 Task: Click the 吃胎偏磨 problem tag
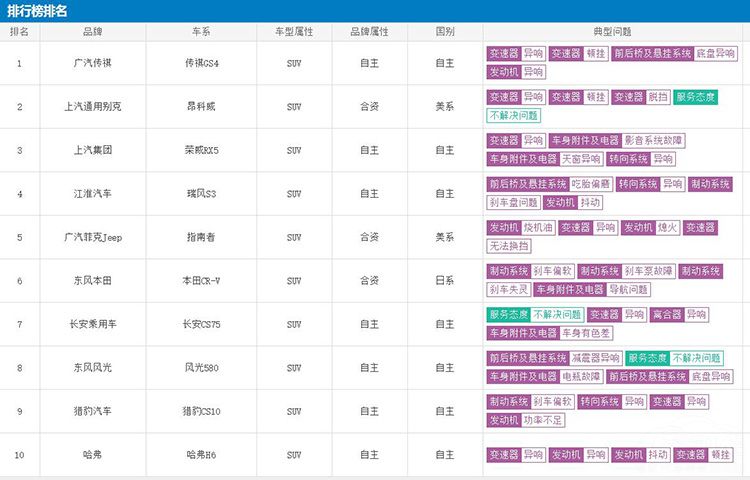[591, 184]
